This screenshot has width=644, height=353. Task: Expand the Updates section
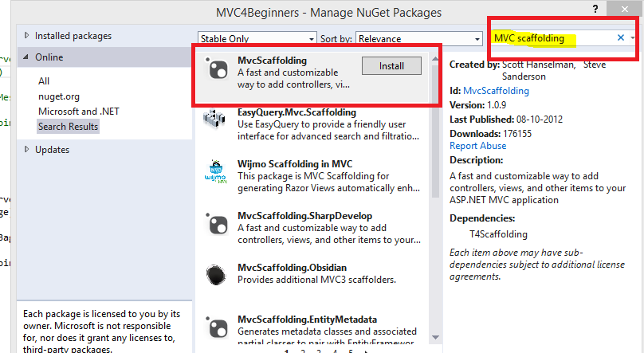tap(28, 150)
